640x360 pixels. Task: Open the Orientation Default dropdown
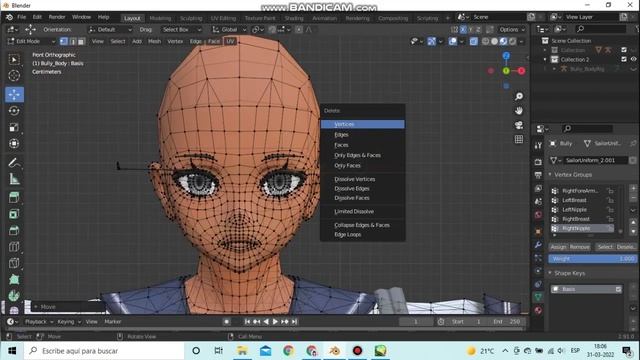coord(110,29)
